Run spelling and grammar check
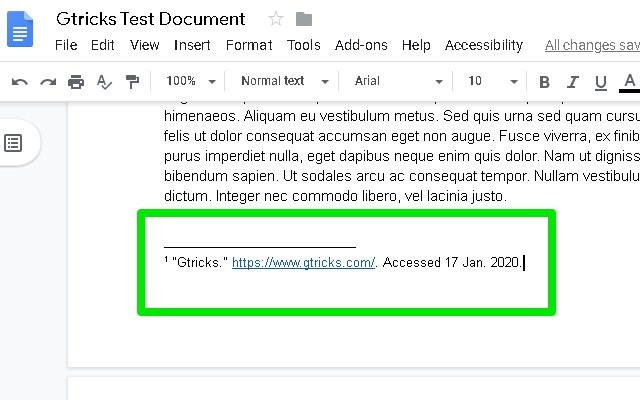The height and width of the screenshot is (400, 640). (104, 81)
